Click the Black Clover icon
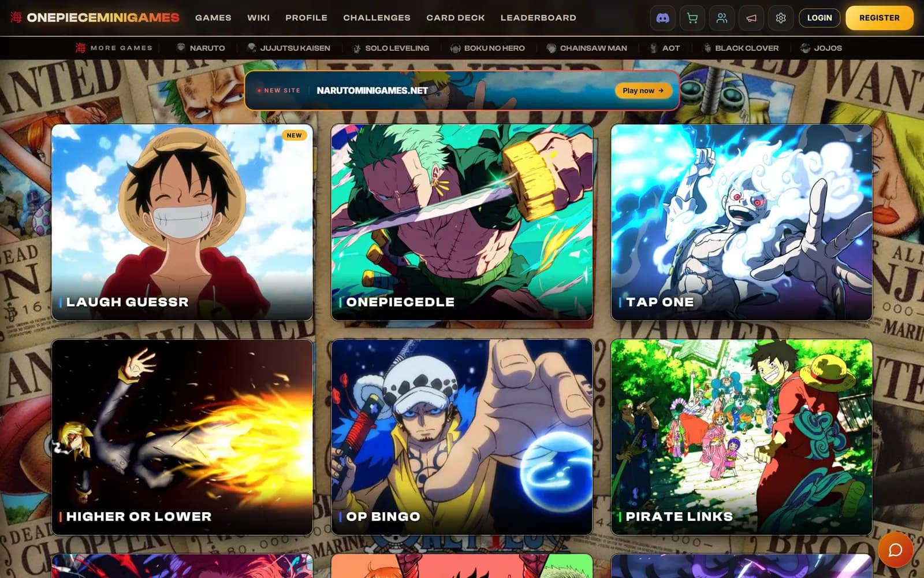The width and height of the screenshot is (924, 578). [706, 48]
